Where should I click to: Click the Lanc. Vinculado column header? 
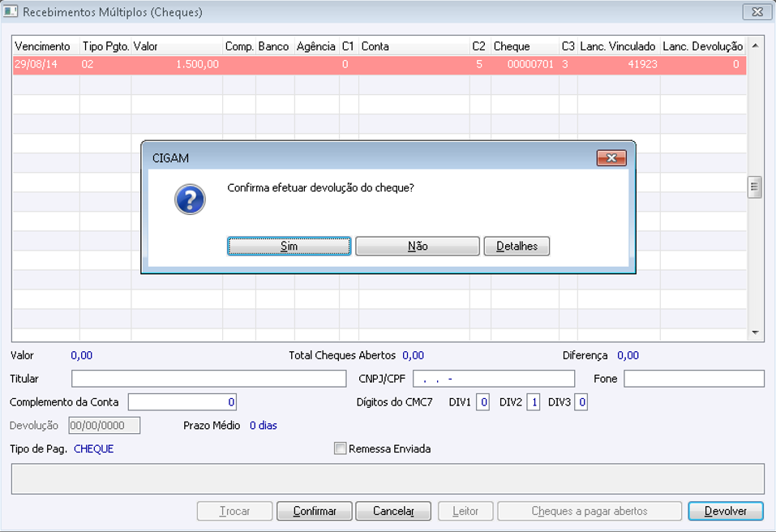[619, 46]
